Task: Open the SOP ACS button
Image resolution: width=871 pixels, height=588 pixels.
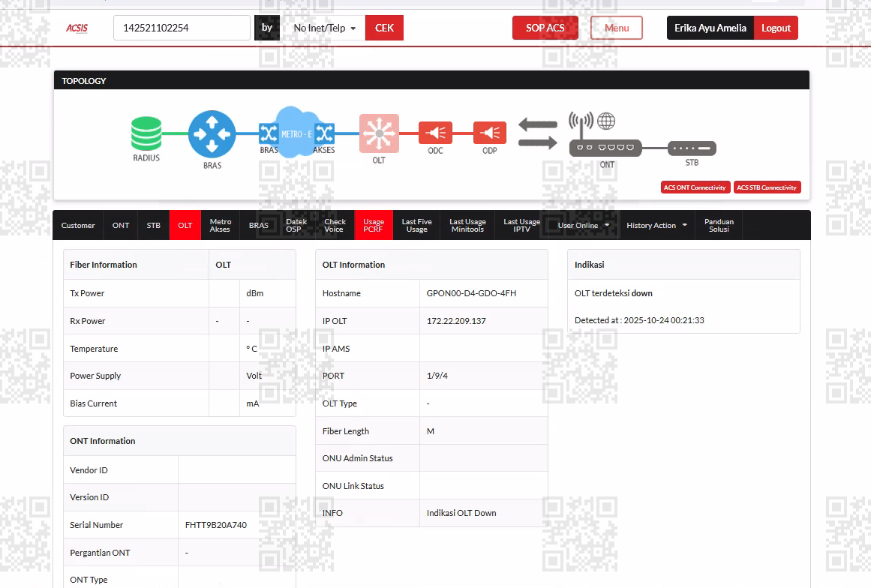Action: [x=545, y=28]
